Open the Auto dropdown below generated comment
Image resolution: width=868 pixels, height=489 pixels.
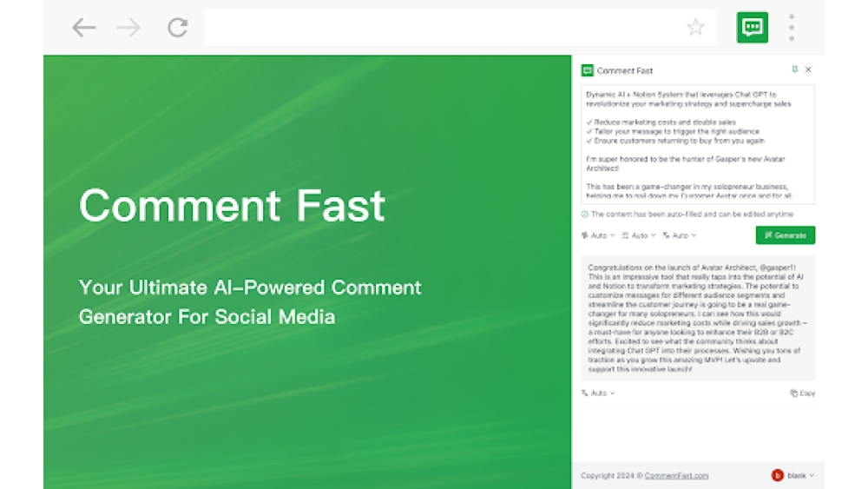click(x=598, y=393)
